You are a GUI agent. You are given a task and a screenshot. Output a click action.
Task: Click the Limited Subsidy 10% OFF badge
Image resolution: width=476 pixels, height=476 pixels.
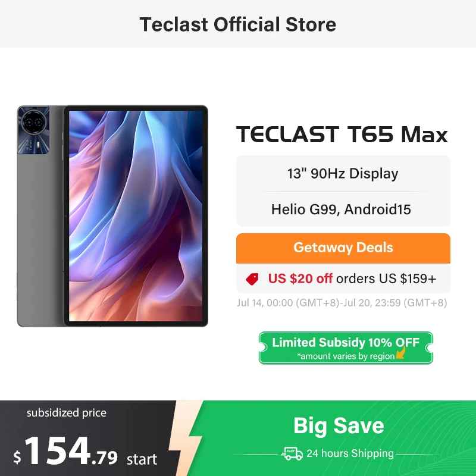[x=346, y=348]
